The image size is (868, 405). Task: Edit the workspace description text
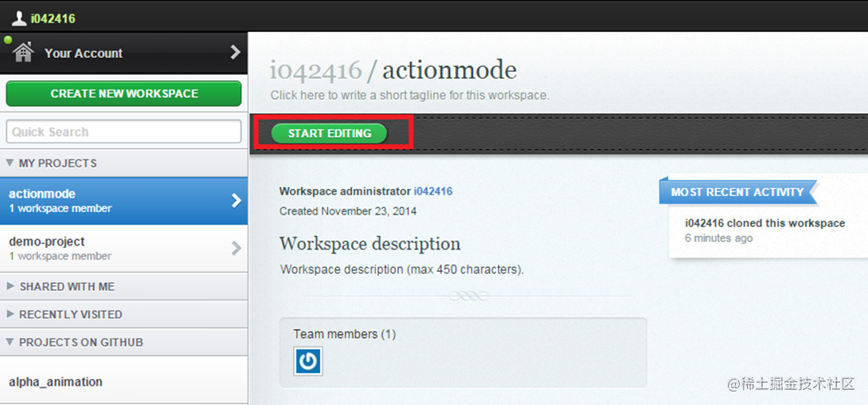402,270
